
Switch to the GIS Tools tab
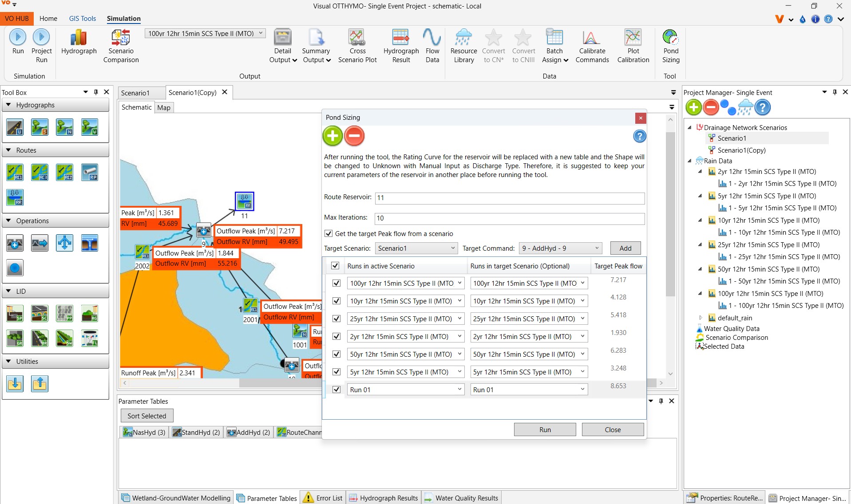coord(83,19)
